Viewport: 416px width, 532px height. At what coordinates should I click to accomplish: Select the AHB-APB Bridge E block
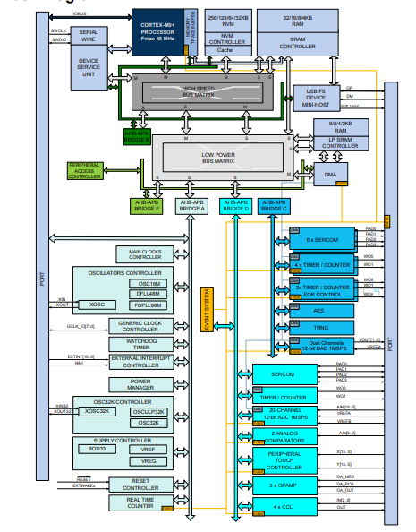pyautogui.click(x=147, y=206)
